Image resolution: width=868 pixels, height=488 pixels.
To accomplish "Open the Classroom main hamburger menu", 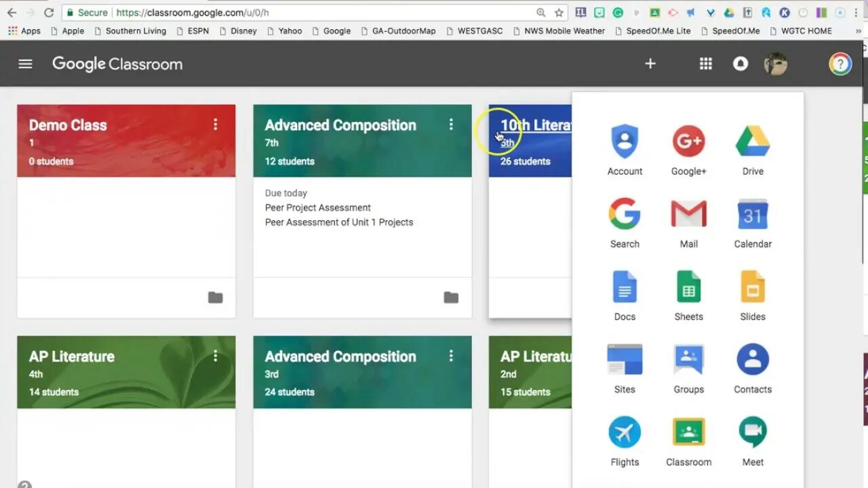I will pyautogui.click(x=25, y=64).
